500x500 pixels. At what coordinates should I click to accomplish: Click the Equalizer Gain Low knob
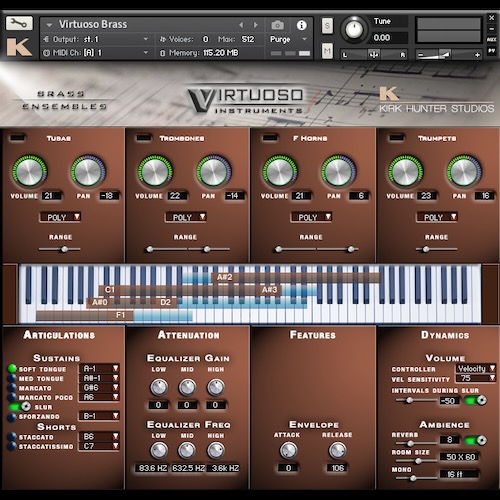click(x=159, y=387)
